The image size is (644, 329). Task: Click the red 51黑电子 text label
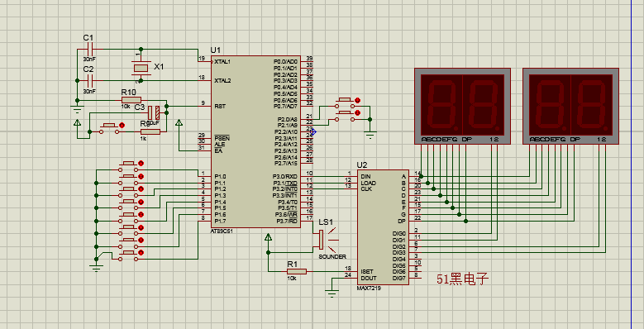pos(461,279)
